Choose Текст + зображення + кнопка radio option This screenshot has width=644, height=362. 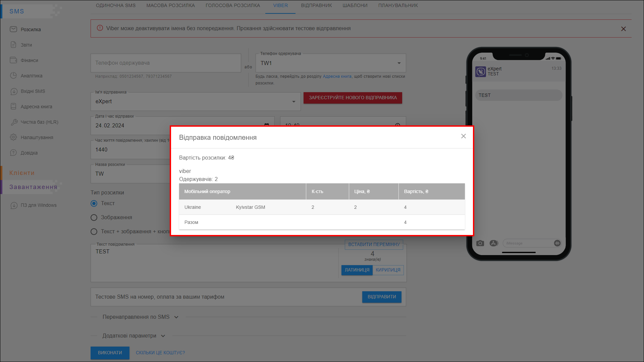tap(94, 232)
